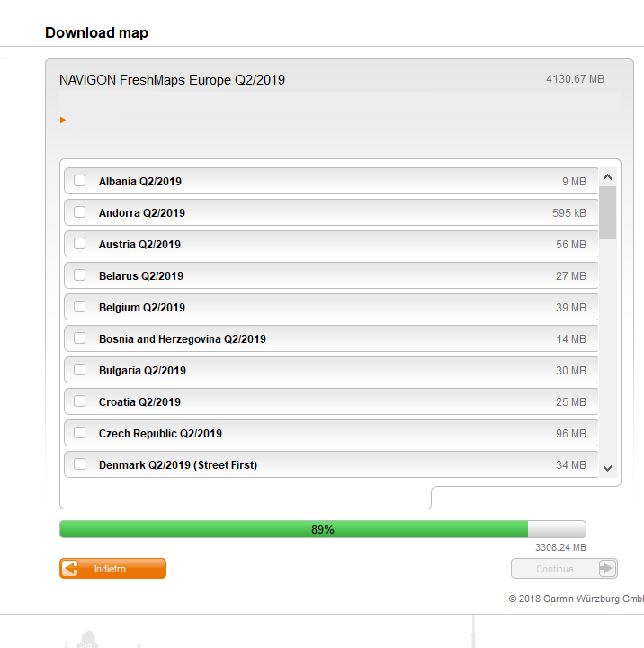Image resolution: width=644 pixels, height=648 pixels.
Task: Click the scrollbar down arrow
Action: point(607,468)
